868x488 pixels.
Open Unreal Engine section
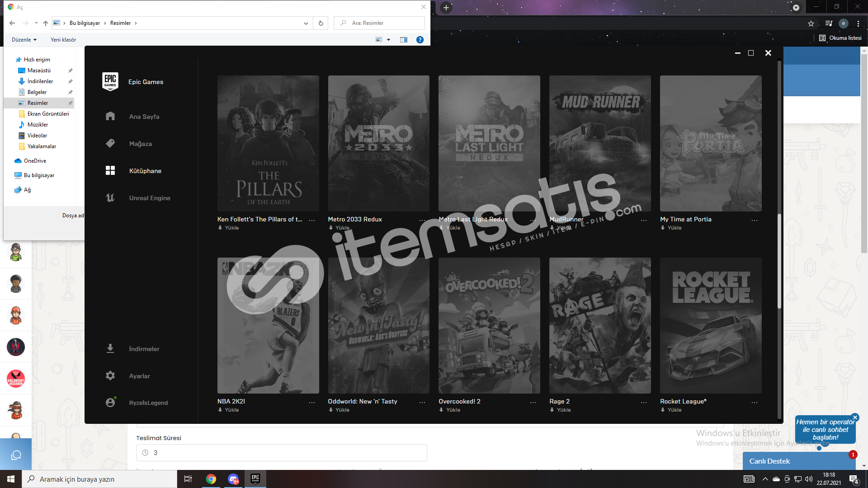click(x=150, y=198)
